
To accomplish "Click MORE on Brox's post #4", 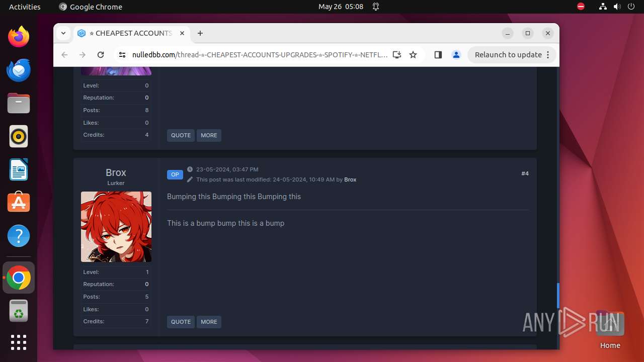I will coord(209,322).
